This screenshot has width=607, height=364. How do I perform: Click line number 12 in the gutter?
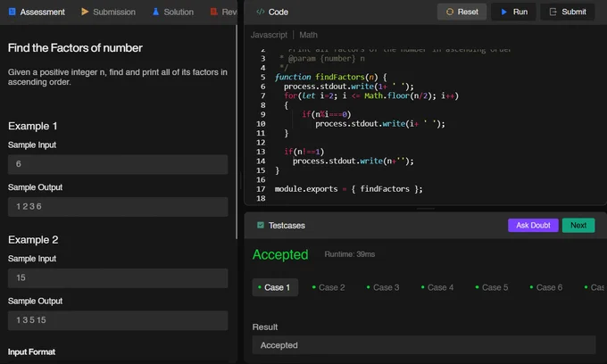pos(261,143)
